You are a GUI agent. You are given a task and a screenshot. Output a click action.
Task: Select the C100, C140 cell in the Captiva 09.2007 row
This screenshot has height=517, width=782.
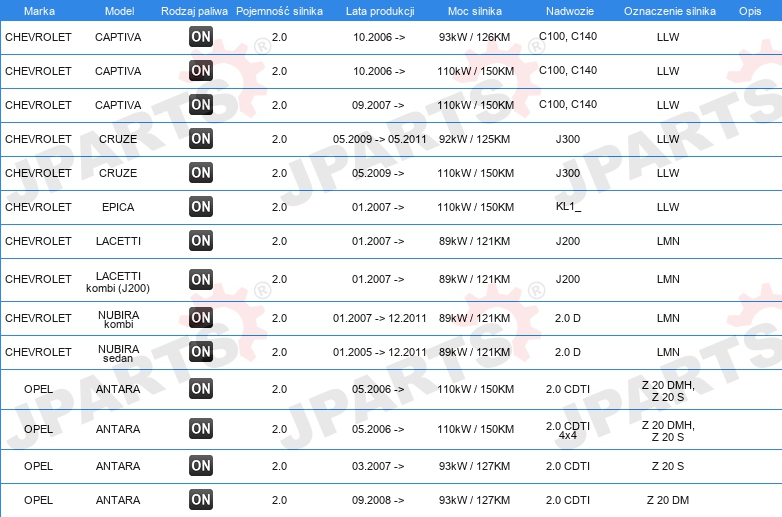pyautogui.click(x=568, y=104)
